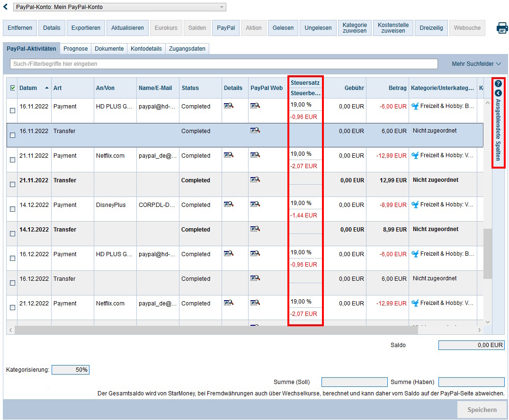
Task: Open details icon for Netflix payment 21.11.2022
Action: tap(229, 155)
